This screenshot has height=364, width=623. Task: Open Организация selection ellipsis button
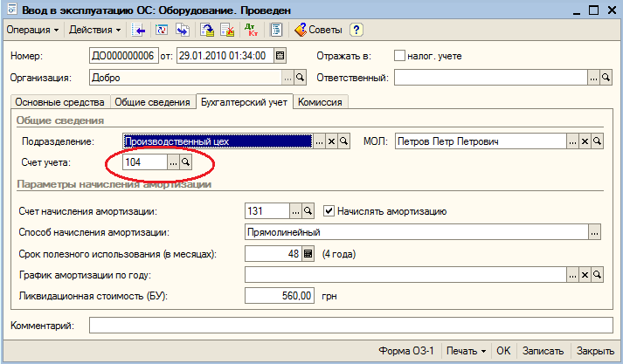tap(288, 78)
